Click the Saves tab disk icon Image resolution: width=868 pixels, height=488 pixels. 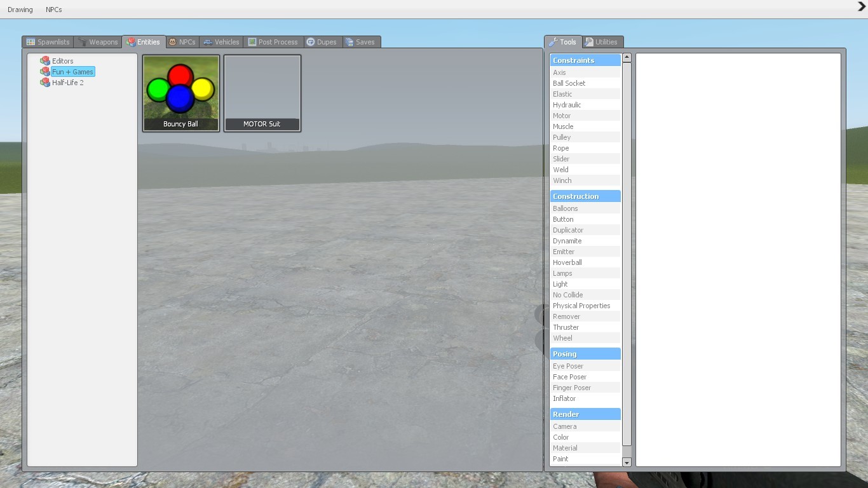pos(349,42)
